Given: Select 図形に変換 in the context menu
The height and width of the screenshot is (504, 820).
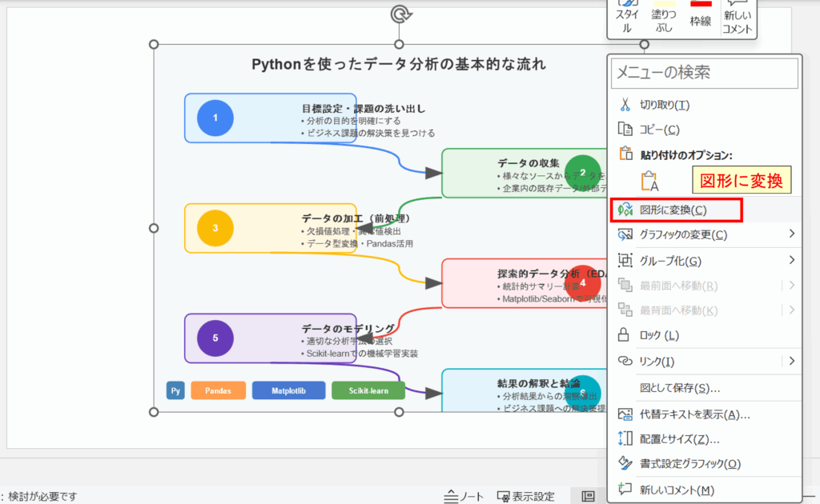Looking at the screenshot, I should click(705, 210).
